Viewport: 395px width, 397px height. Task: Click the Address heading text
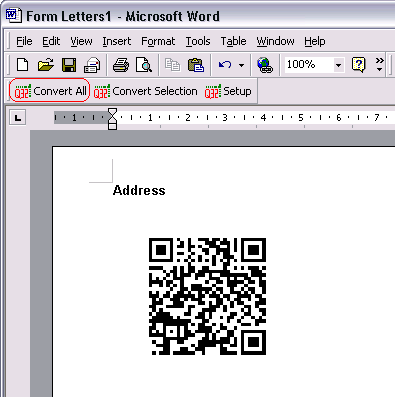click(139, 190)
